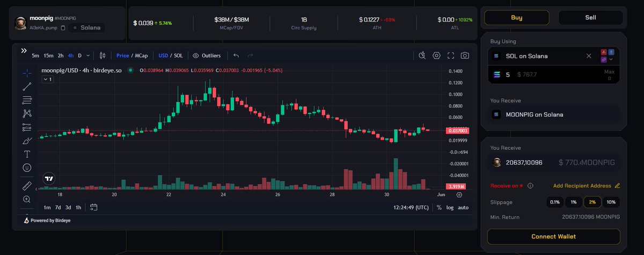Viewport: 644px width, 255px height.
Task: Open go-to-date calendar icon
Action: tap(94, 207)
